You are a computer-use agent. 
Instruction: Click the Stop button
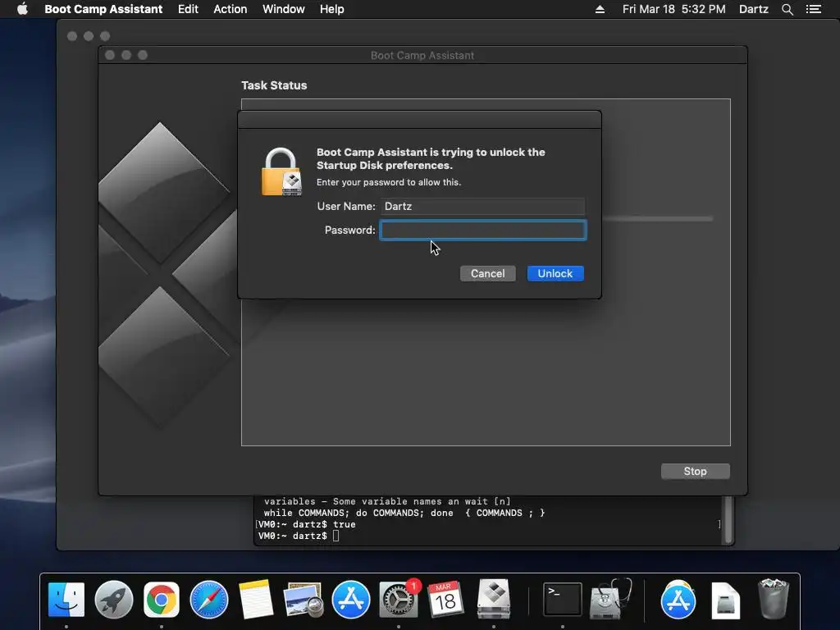(696, 471)
